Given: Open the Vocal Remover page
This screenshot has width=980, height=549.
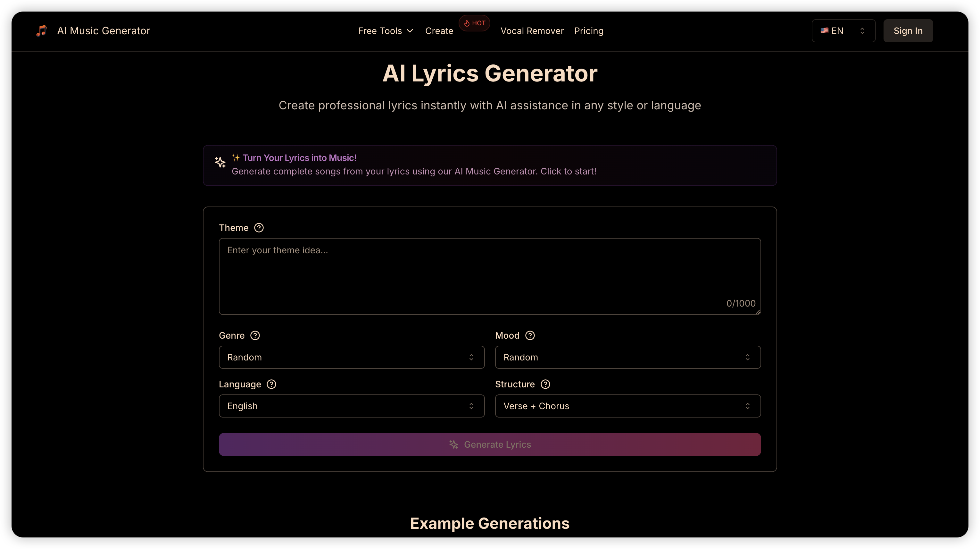Looking at the screenshot, I should (532, 31).
